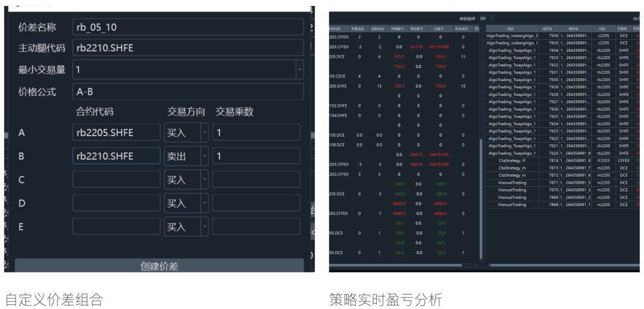Select trade number 7930 cell
Image resolution: width=644 pixels, height=309 pixels.
click(x=549, y=80)
